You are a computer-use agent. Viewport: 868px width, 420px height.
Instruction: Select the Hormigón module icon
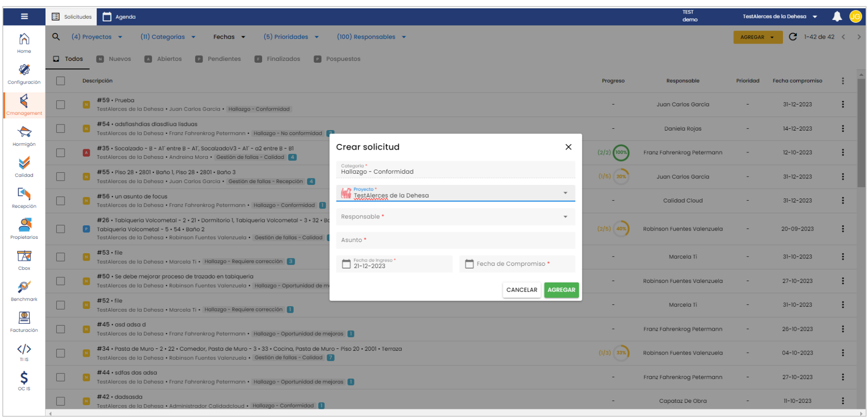click(24, 136)
